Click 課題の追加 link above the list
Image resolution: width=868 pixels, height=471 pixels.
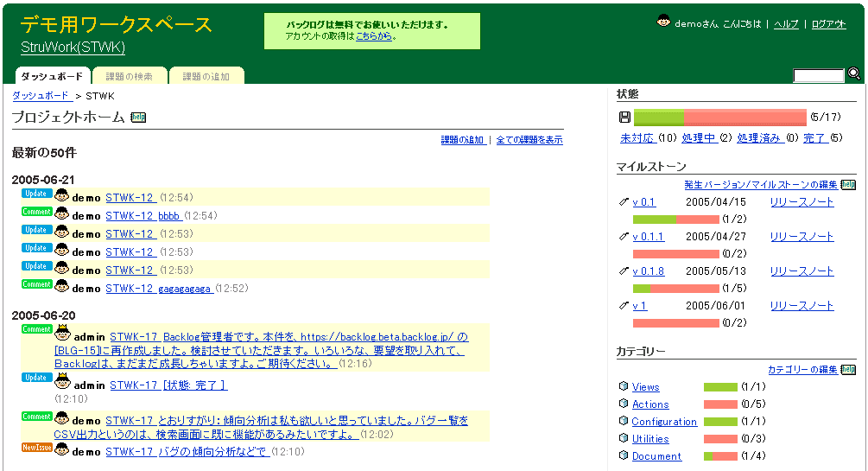coord(463,140)
